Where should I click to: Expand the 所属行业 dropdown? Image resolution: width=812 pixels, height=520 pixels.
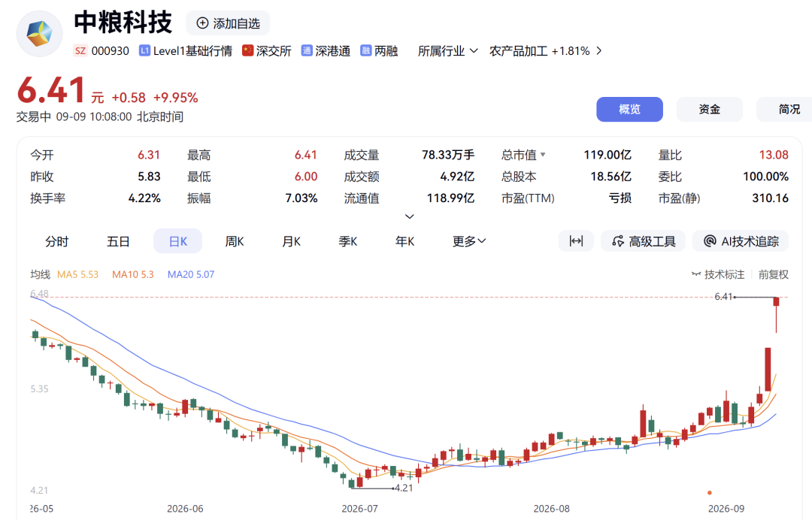[448, 50]
